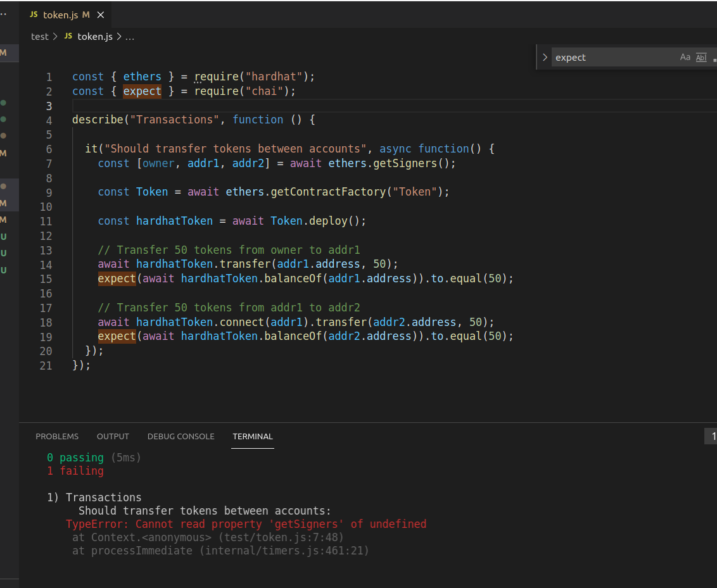Switch to the OUTPUT panel tab

pos(113,436)
